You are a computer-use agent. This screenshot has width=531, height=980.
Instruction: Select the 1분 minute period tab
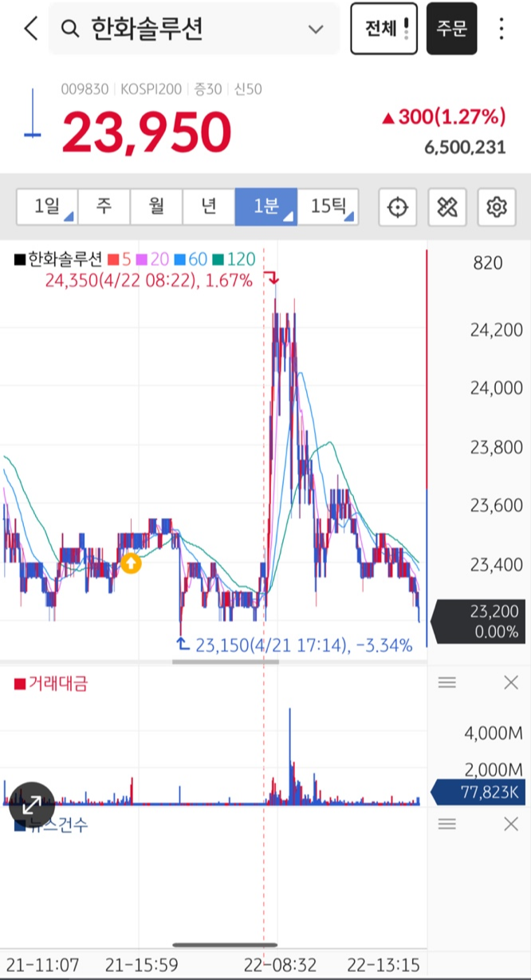pos(266,207)
